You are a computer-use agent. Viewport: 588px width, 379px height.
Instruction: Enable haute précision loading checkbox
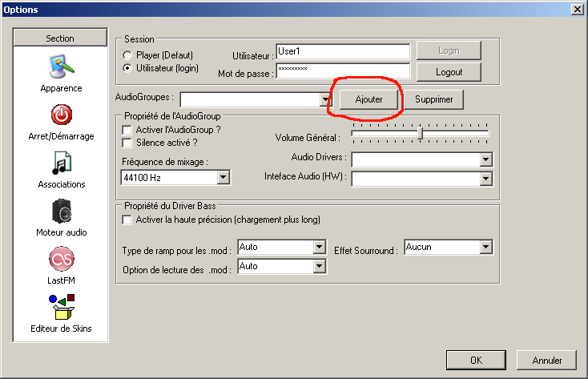click(127, 220)
